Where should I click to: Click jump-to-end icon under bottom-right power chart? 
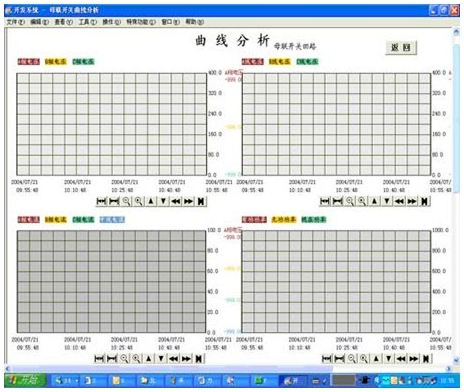point(426,359)
